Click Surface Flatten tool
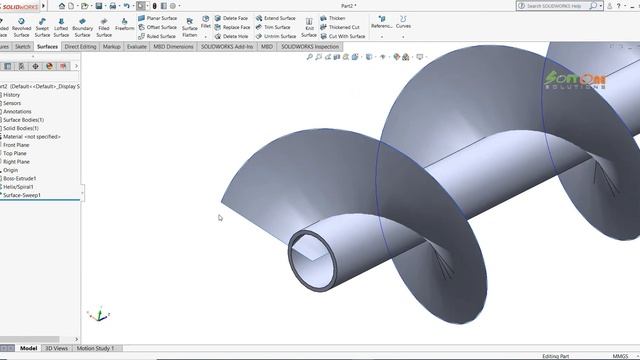 point(189,27)
